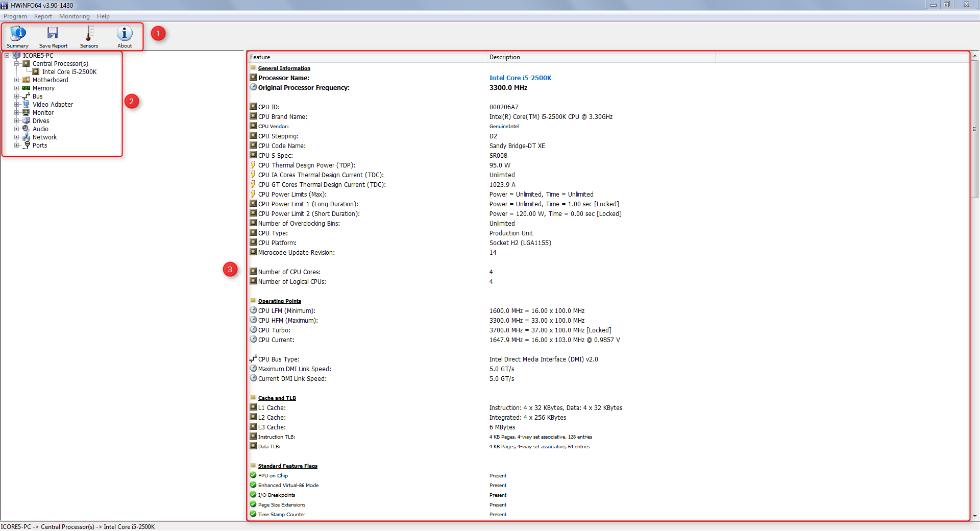
Task: Click the vertical scrollbar down arrow
Action: (975, 516)
